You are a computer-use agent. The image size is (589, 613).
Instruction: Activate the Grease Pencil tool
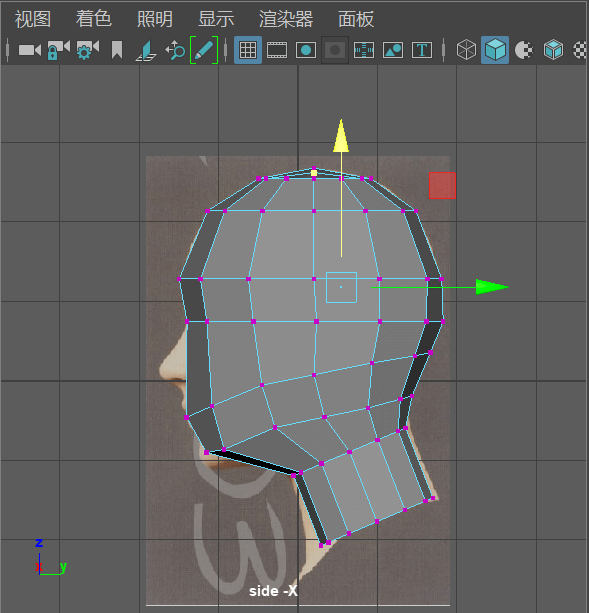204,50
